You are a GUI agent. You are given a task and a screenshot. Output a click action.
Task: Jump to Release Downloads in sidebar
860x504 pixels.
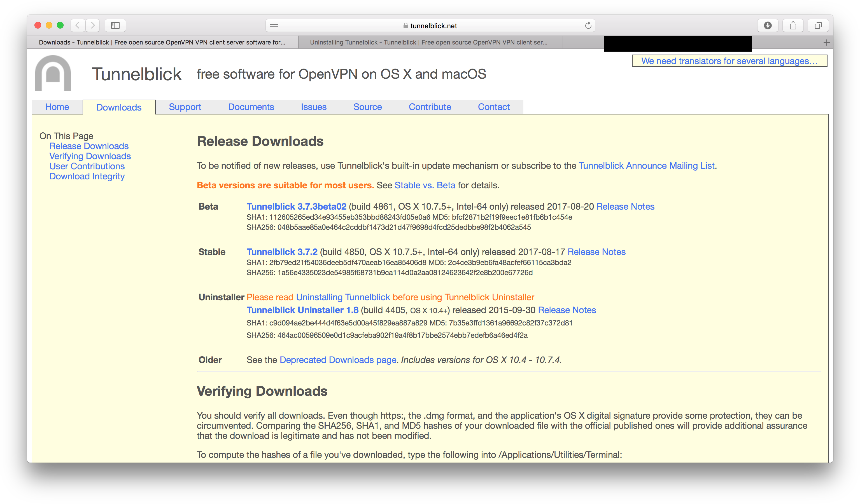(89, 146)
